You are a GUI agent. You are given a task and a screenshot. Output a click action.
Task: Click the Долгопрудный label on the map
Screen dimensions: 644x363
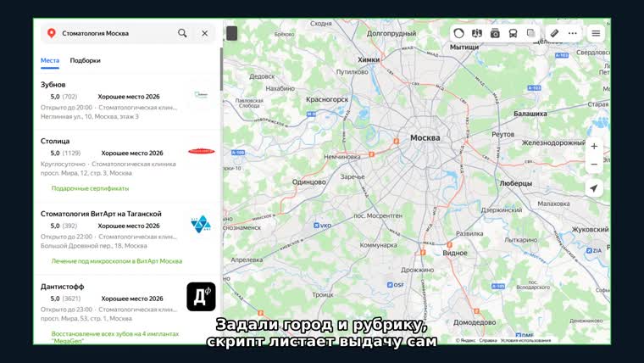pos(391,34)
